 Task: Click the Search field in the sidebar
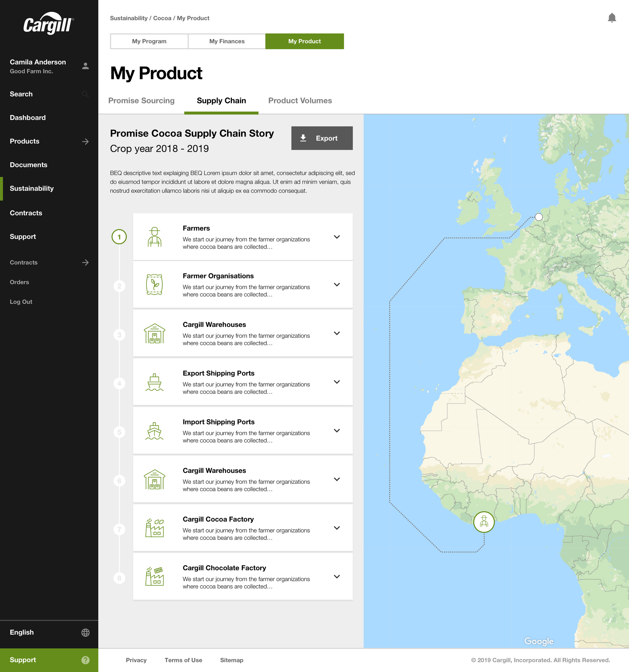point(49,94)
